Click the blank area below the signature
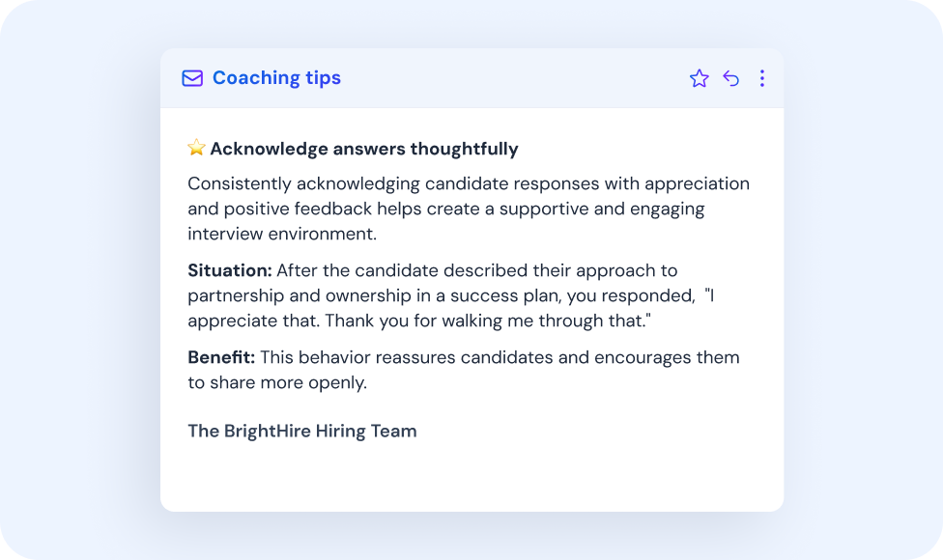 point(471,478)
